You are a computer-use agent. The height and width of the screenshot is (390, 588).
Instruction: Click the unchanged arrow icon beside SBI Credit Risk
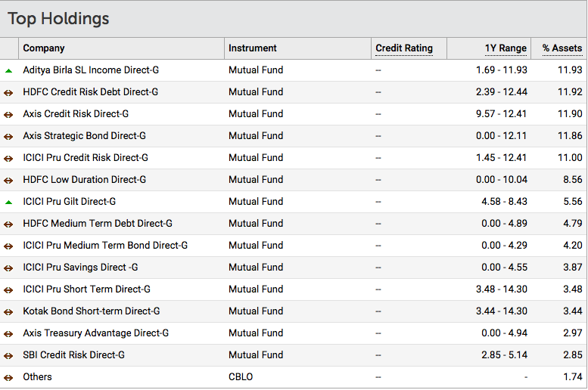click(8, 355)
